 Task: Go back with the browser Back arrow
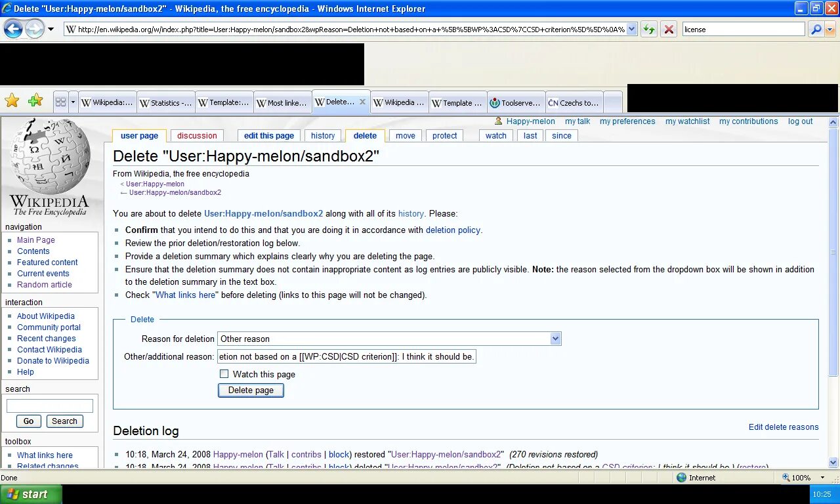[x=13, y=28]
